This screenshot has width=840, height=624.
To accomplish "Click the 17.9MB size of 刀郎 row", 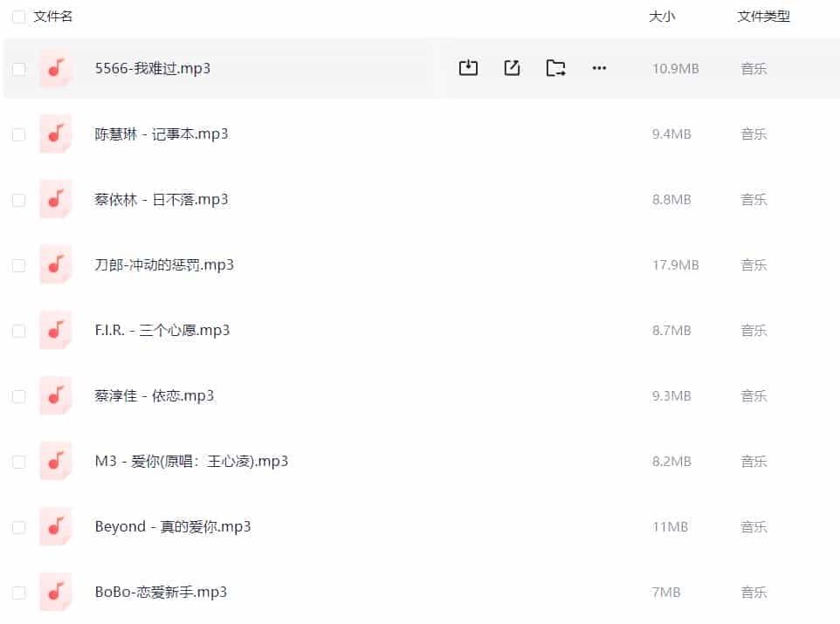I will [x=675, y=265].
